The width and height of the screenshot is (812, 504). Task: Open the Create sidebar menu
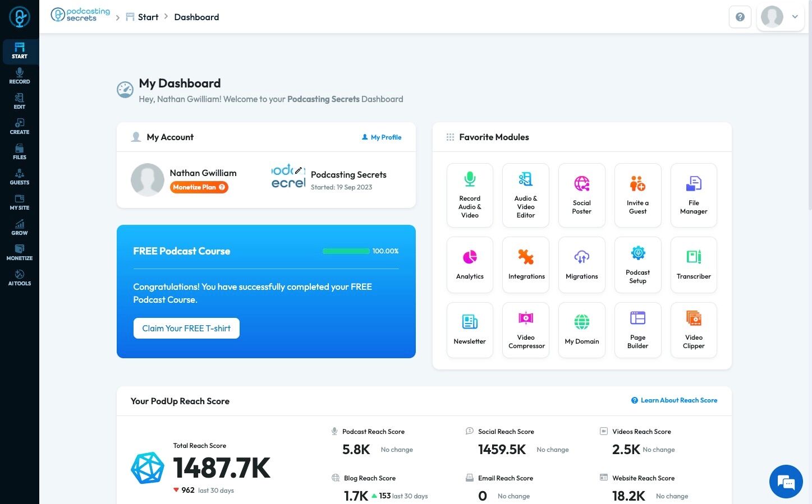pos(20,127)
